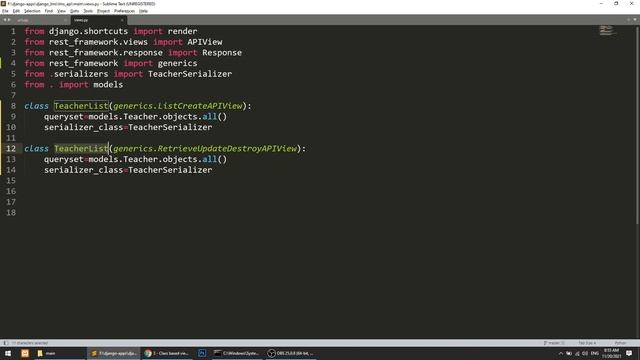Open the View menu
Screen dimensions: 640x360
(x=61, y=11)
